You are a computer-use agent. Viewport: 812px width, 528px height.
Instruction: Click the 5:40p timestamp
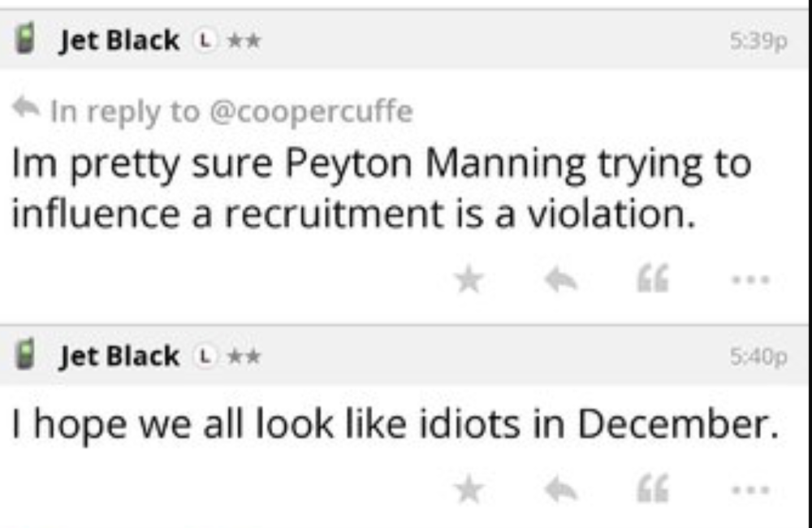coord(758,356)
